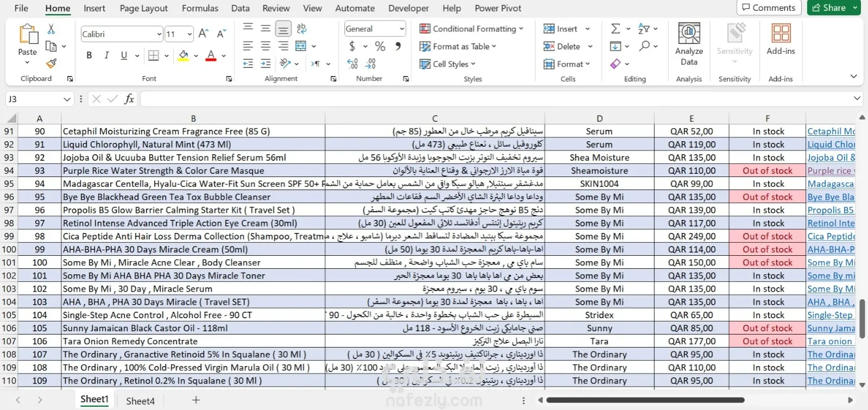Viewport: 868px width, 410px height.
Task: Apply the red font color
Action: point(211,55)
